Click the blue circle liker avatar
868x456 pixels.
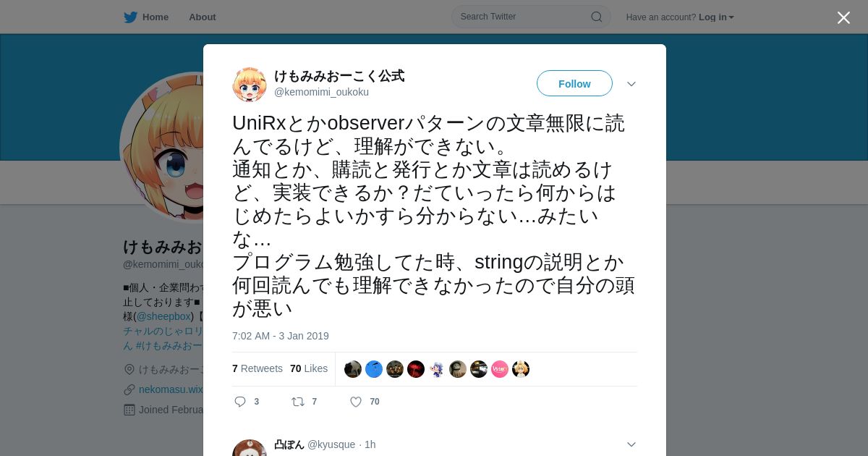point(374,369)
